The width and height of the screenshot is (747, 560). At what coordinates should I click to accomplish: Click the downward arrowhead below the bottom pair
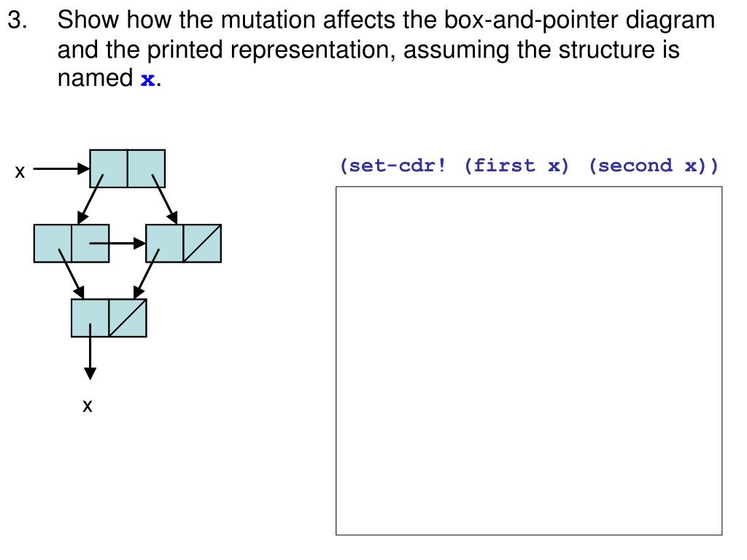coord(90,373)
